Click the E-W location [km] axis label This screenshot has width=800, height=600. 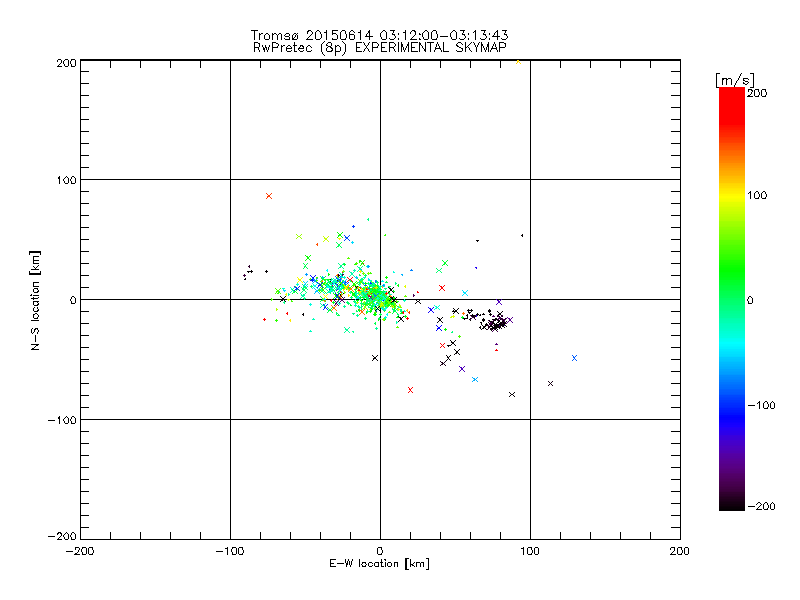379,564
